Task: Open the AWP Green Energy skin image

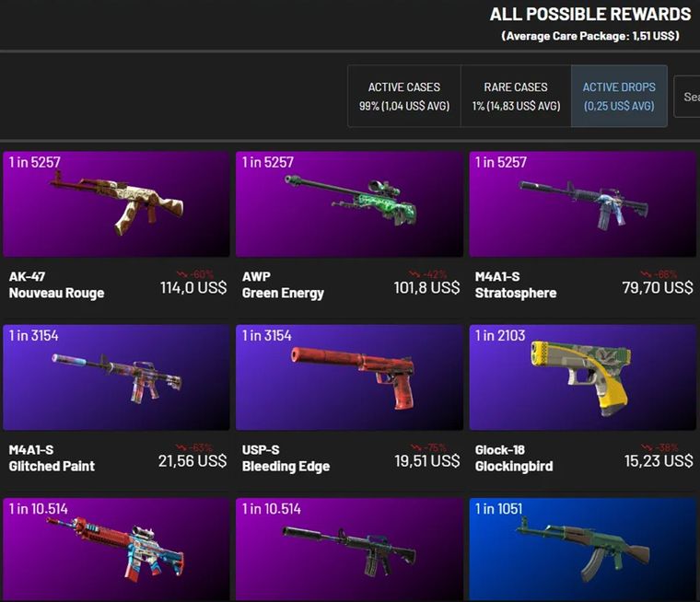Action: (349, 204)
